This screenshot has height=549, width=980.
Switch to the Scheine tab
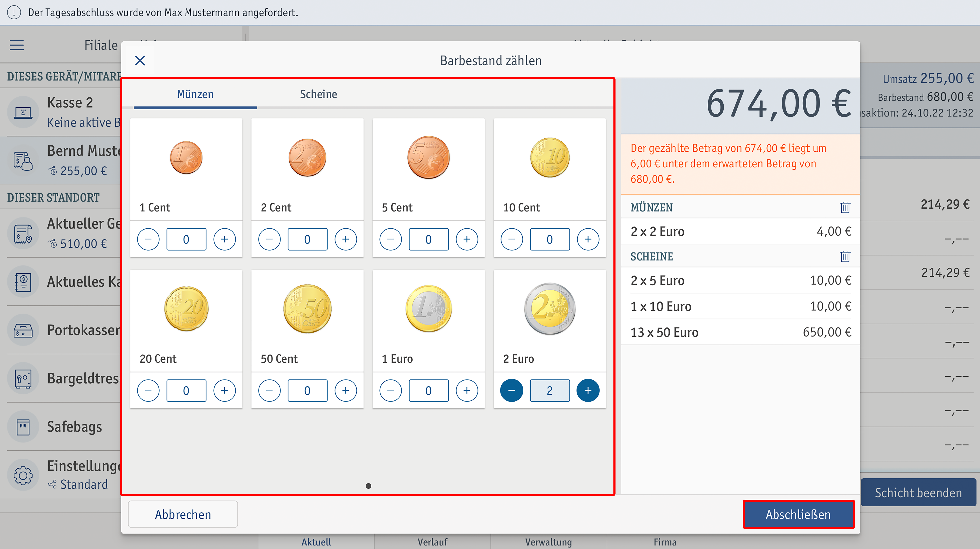tap(318, 94)
